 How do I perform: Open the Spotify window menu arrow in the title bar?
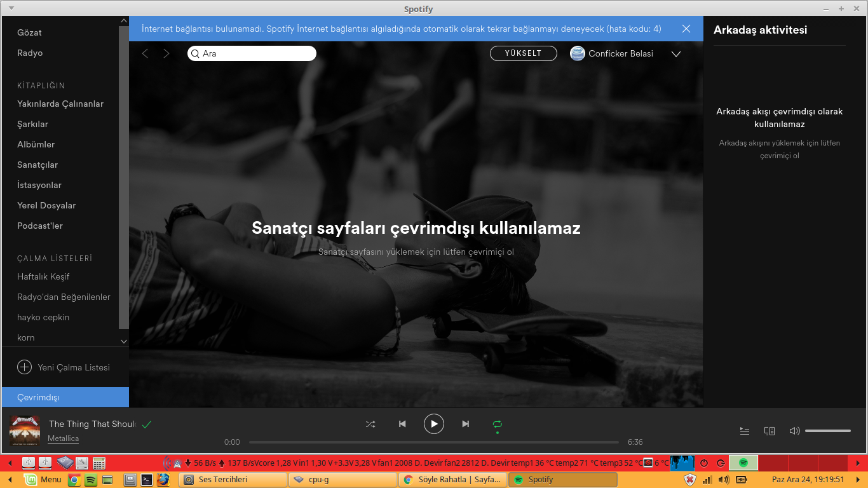[x=13, y=8]
